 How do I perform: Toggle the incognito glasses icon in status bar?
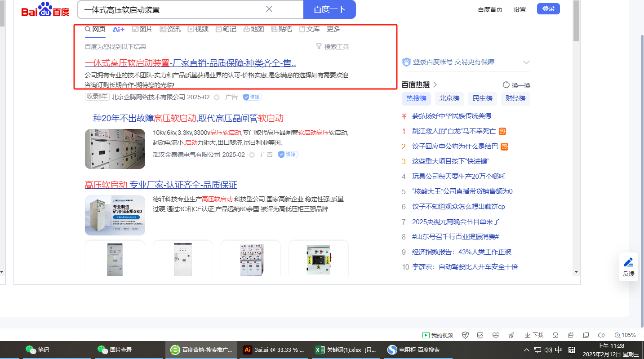click(555, 335)
